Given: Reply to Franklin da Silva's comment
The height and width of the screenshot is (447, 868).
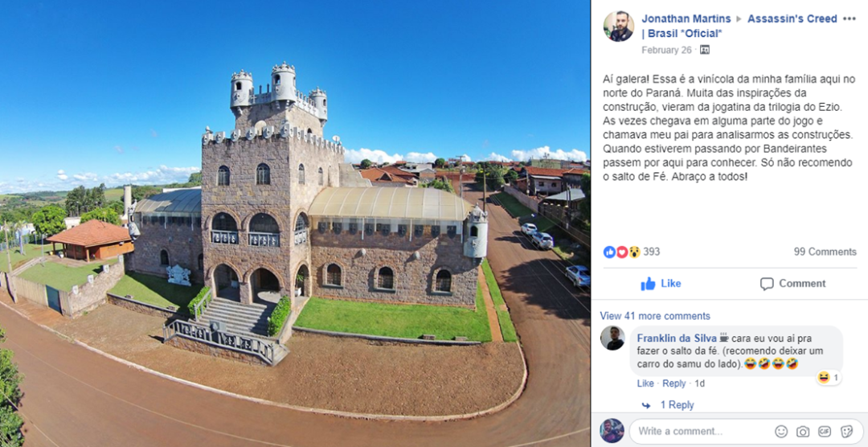Looking at the screenshot, I should pyautogui.click(x=674, y=383).
